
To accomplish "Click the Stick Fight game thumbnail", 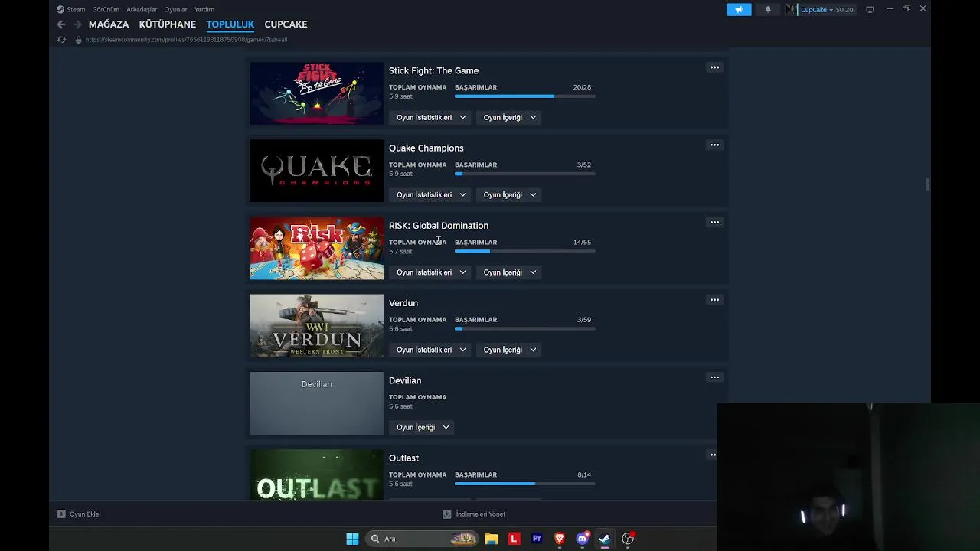I will pyautogui.click(x=316, y=93).
